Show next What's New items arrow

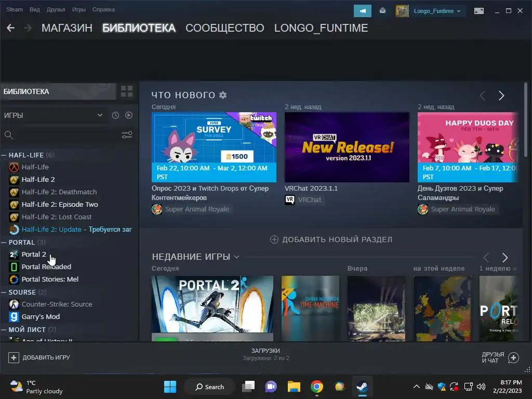tap(501, 96)
